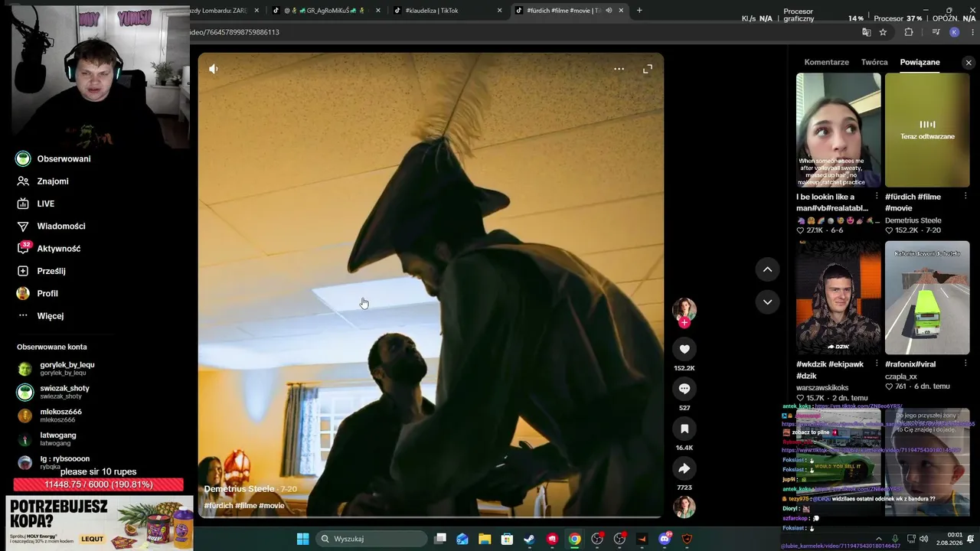Open options for '#wkdzik #ekipawk' video
Image resolution: width=980 pixels, height=551 pixels.
877,364
